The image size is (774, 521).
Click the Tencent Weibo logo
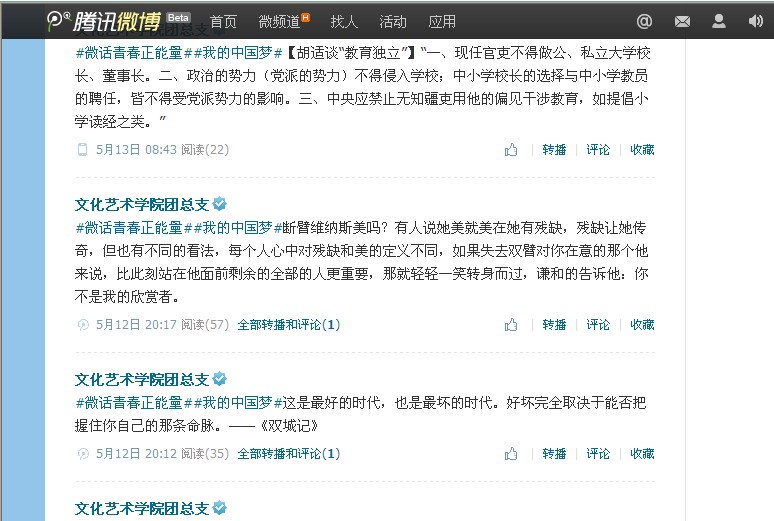point(104,21)
